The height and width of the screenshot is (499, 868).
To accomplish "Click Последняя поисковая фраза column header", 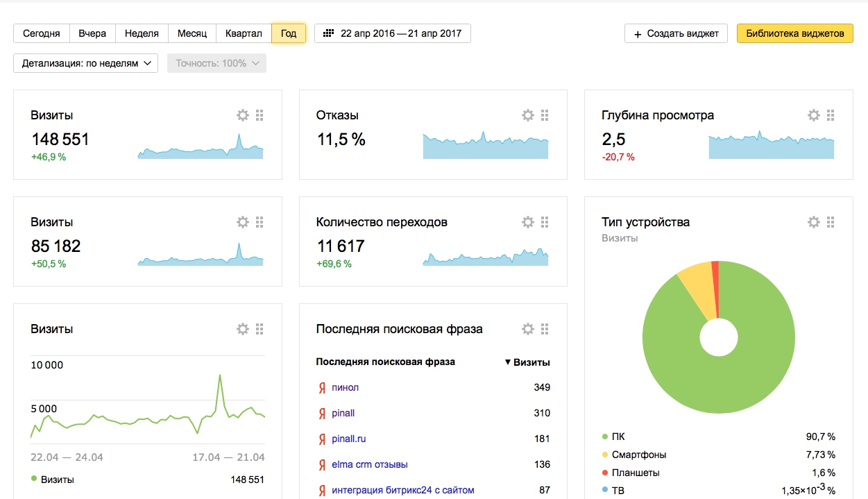I will click(x=386, y=362).
